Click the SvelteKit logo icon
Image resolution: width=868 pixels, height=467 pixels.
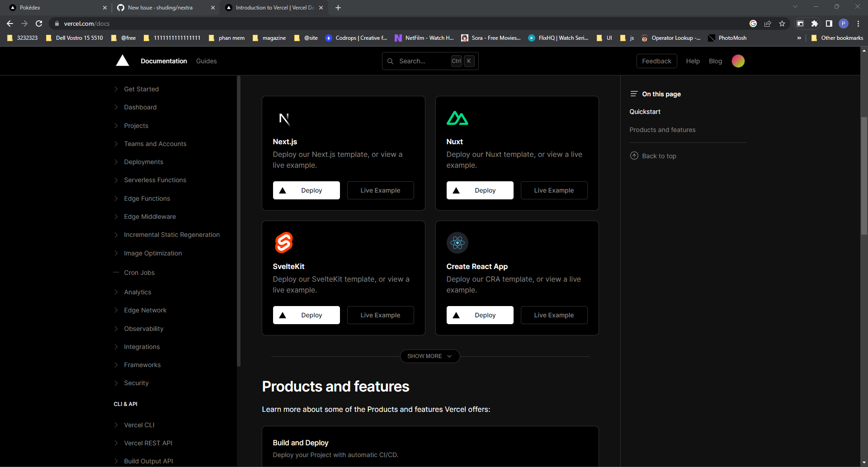click(284, 243)
